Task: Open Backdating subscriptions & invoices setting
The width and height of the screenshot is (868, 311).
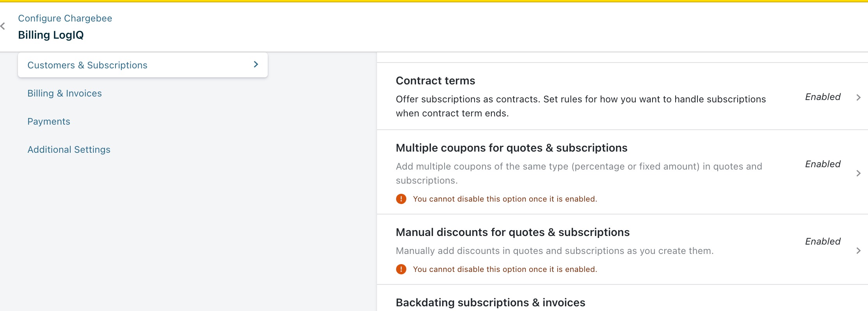Action: point(490,302)
